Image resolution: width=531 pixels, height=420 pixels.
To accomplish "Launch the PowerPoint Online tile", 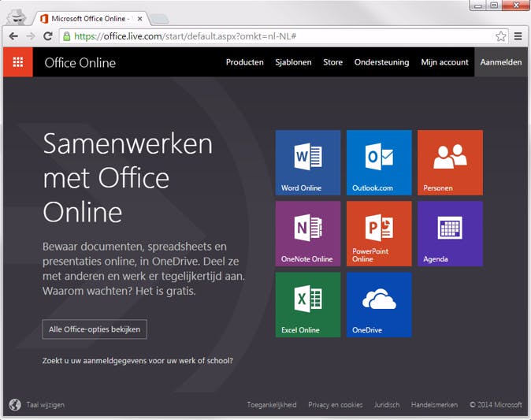I will (x=379, y=234).
